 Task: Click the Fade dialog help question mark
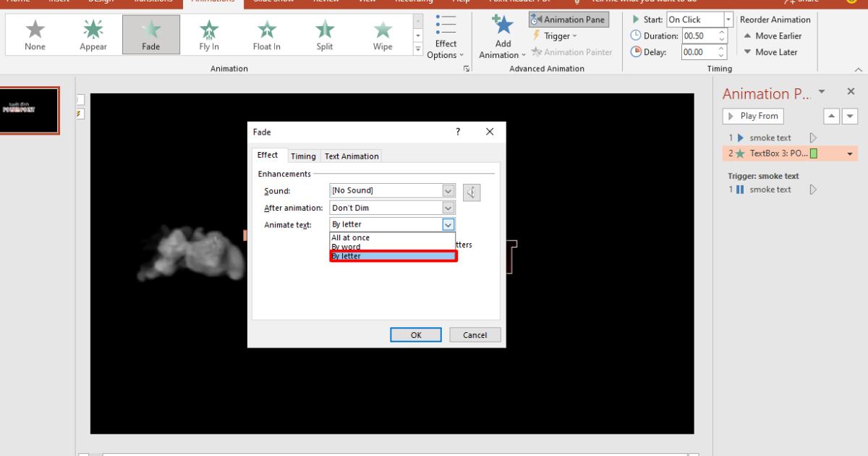click(458, 132)
